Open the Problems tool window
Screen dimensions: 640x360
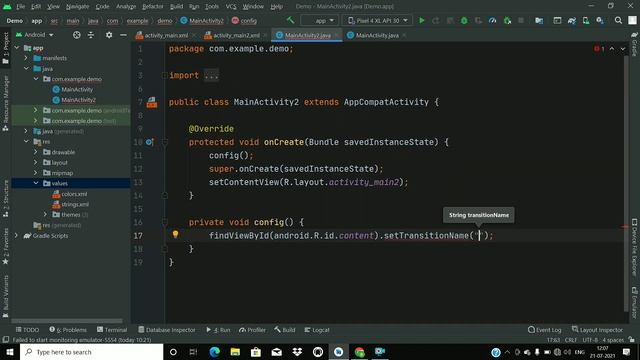(68, 330)
